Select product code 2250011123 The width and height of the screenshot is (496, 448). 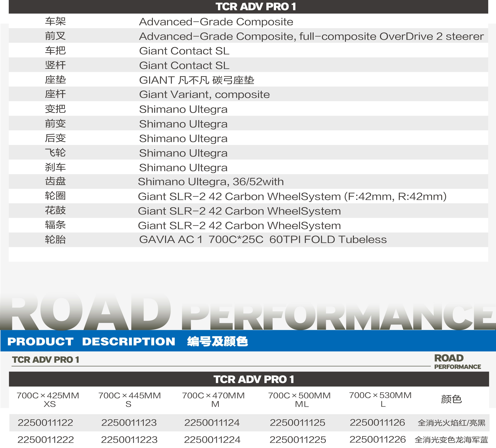[129, 422]
